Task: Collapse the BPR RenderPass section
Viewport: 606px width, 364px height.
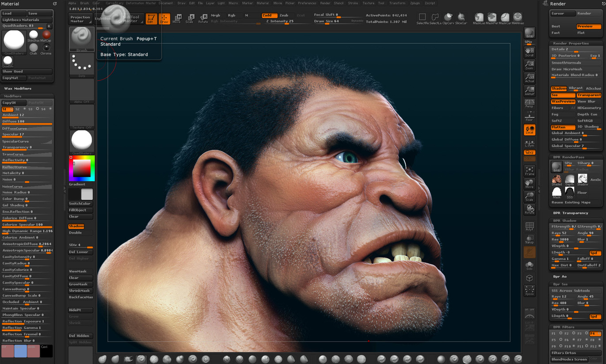Action: coord(568,157)
